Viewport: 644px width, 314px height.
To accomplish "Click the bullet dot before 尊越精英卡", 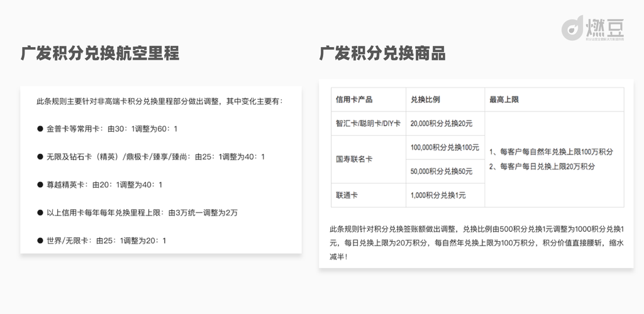I will [40, 185].
